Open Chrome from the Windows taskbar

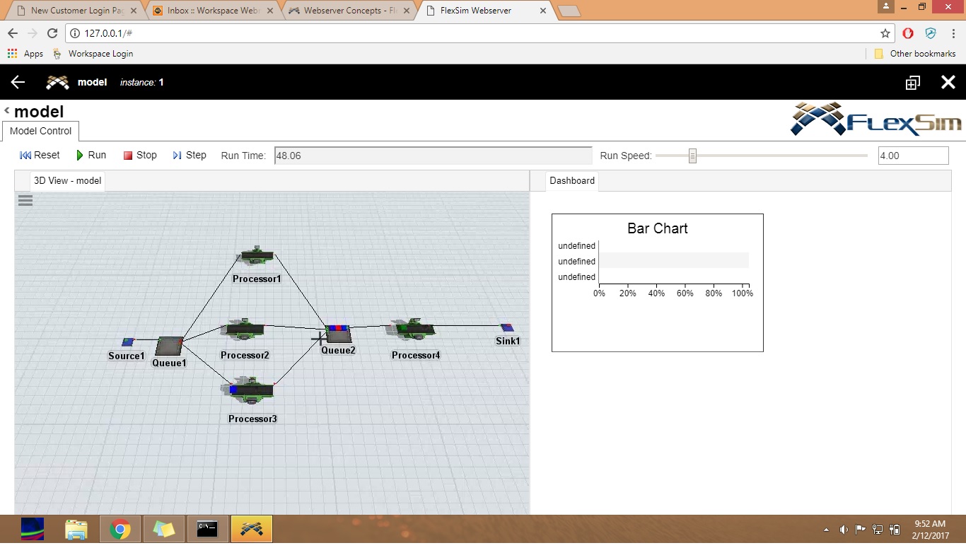coord(120,529)
